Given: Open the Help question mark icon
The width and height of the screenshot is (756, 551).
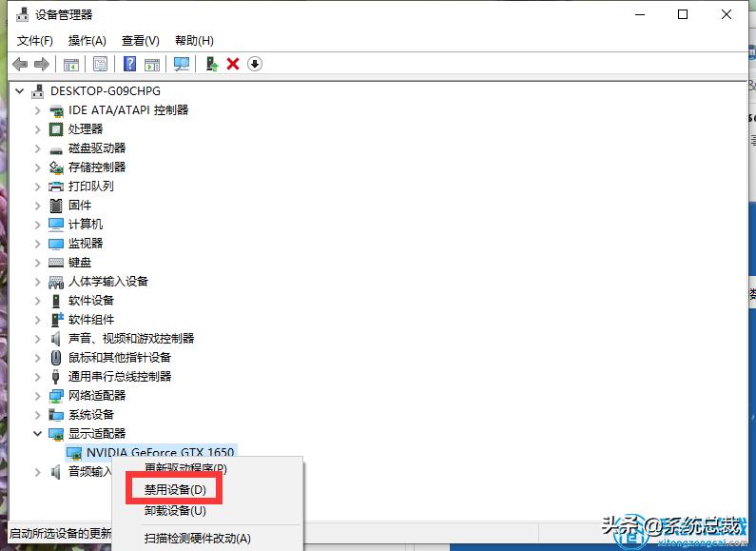Looking at the screenshot, I should 129,64.
